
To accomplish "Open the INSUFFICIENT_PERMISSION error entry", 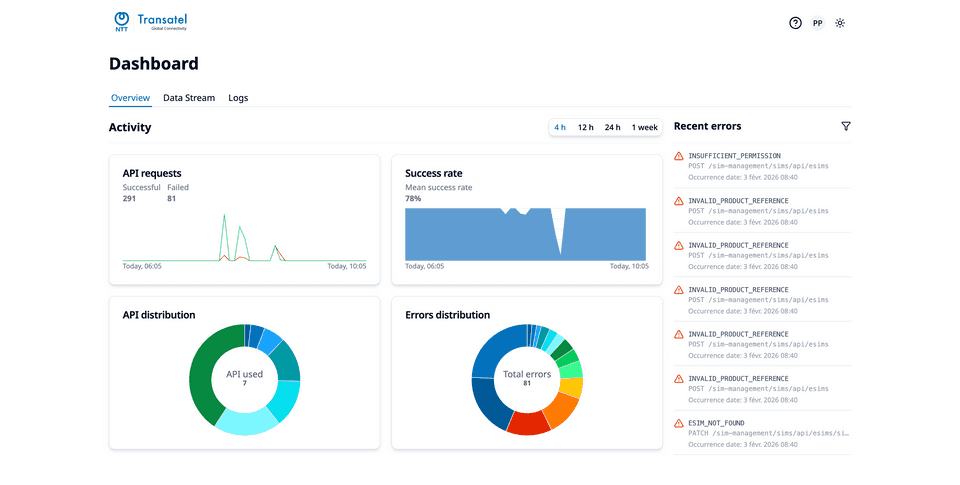I will (760, 166).
